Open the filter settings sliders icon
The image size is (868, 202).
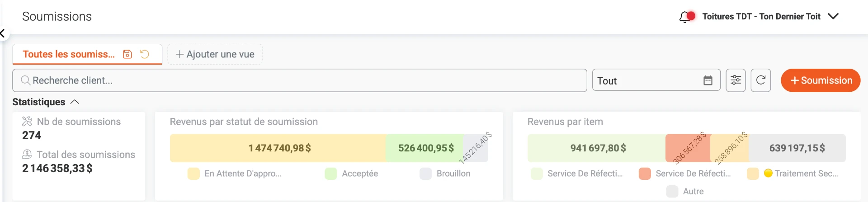click(736, 80)
